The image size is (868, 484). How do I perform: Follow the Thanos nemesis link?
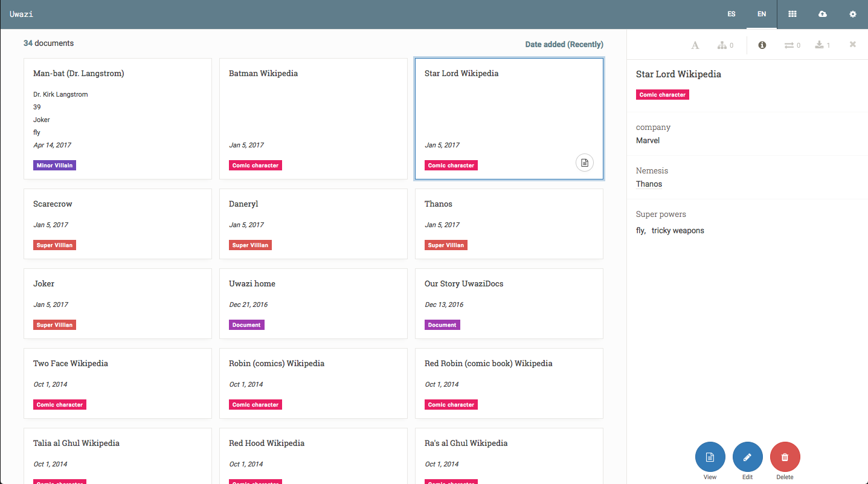(x=649, y=184)
